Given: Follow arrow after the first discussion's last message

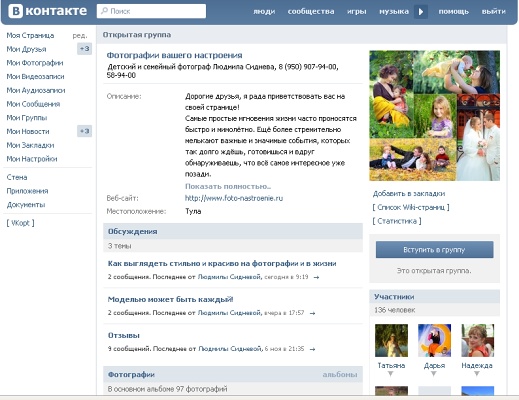Looking at the screenshot, I should coord(316,277).
